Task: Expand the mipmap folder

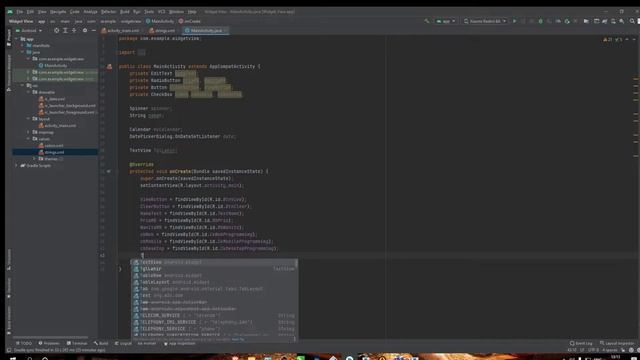Action: click(29, 132)
